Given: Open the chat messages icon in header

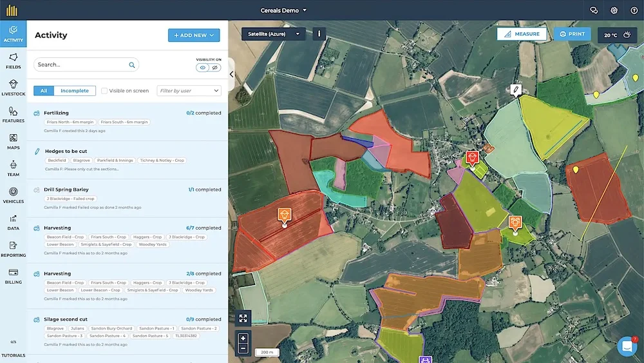Looking at the screenshot, I should [594, 10].
